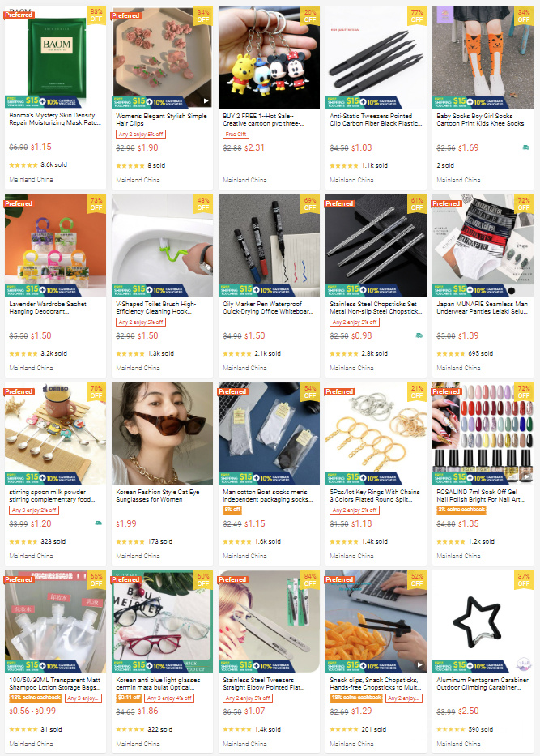Screen dimensions: 540x756
Task: Click truck icon beside stirring spoon price
Action: point(98,523)
